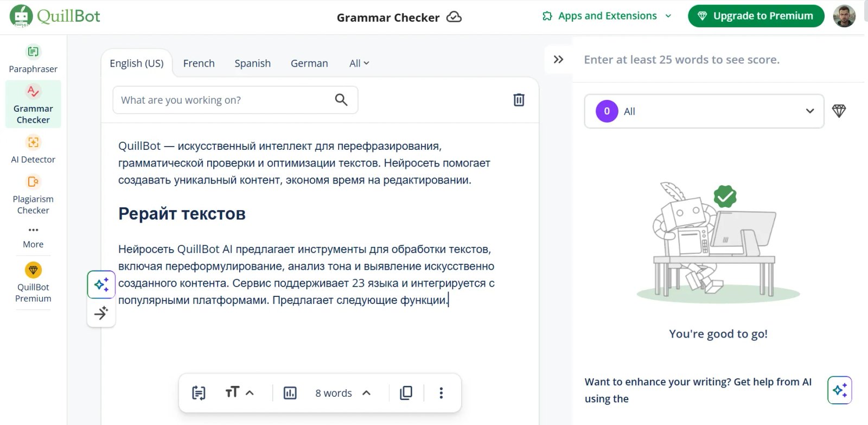Click the robot at desk illustration
The height and width of the screenshot is (425, 868).
[718, 242]
